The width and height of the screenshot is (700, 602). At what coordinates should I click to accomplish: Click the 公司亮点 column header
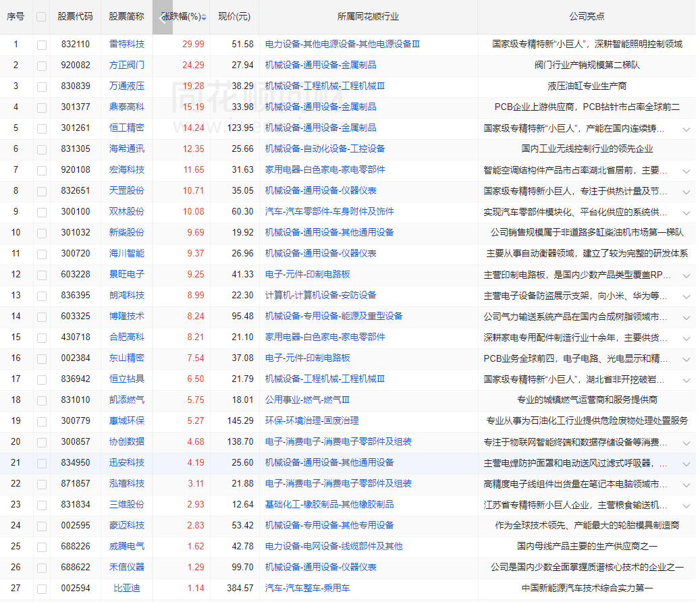587,16
